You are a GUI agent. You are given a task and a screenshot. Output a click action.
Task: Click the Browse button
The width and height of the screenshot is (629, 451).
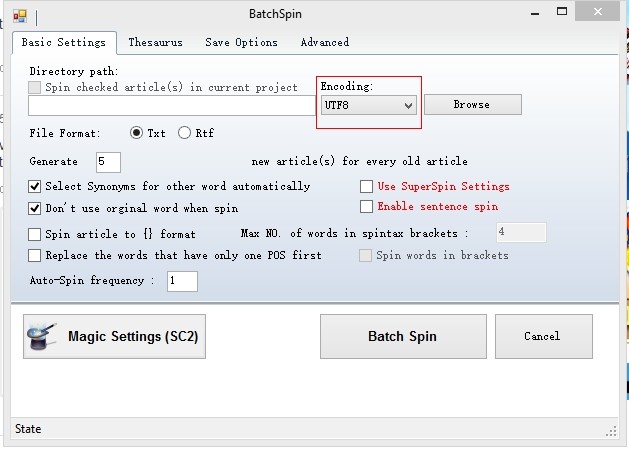click(472, 105)
